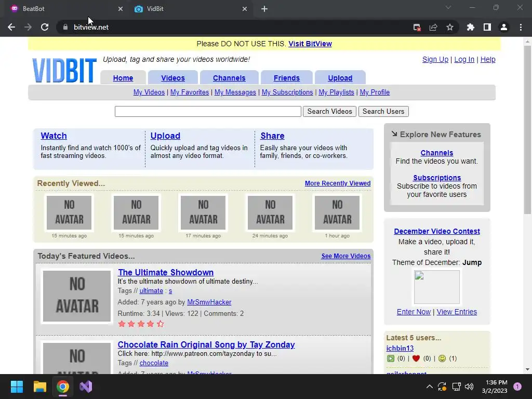Click See More Videos link

(x=345, y=256)
